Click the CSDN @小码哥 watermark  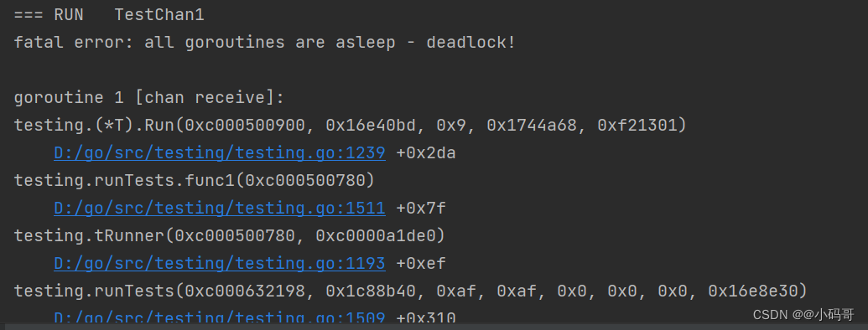(x=803, y=315)
